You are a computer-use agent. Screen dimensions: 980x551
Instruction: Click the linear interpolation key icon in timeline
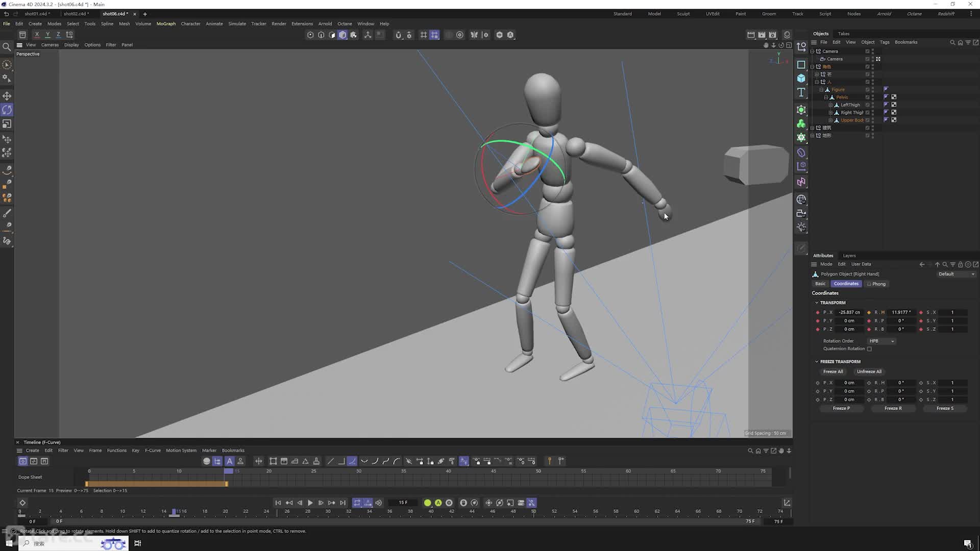pyautogui.click(x=330, y=461)
